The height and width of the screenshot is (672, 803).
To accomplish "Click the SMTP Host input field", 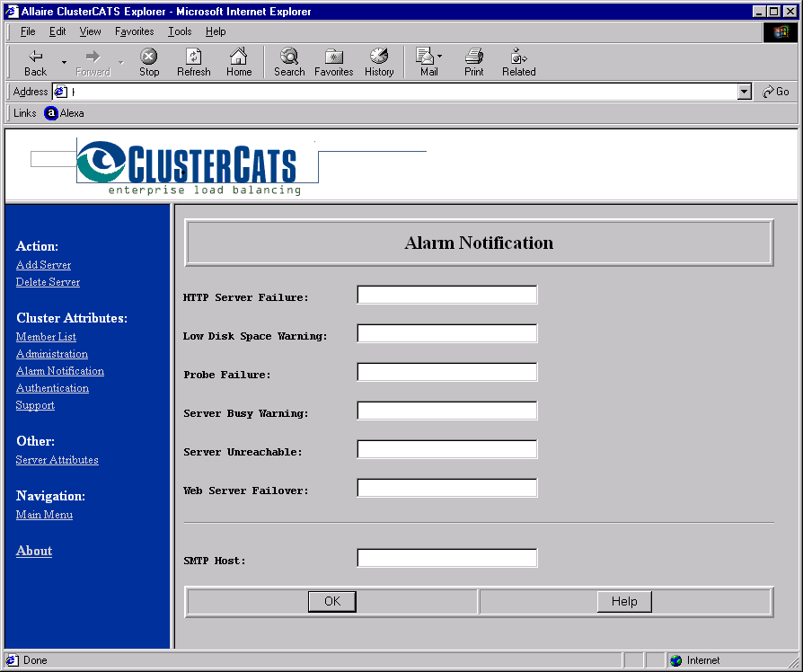I will (x=447, y=558).
